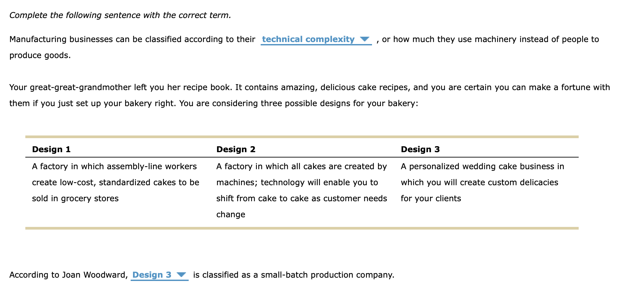Click the personalized wedding cake business description

click(482, 183)
